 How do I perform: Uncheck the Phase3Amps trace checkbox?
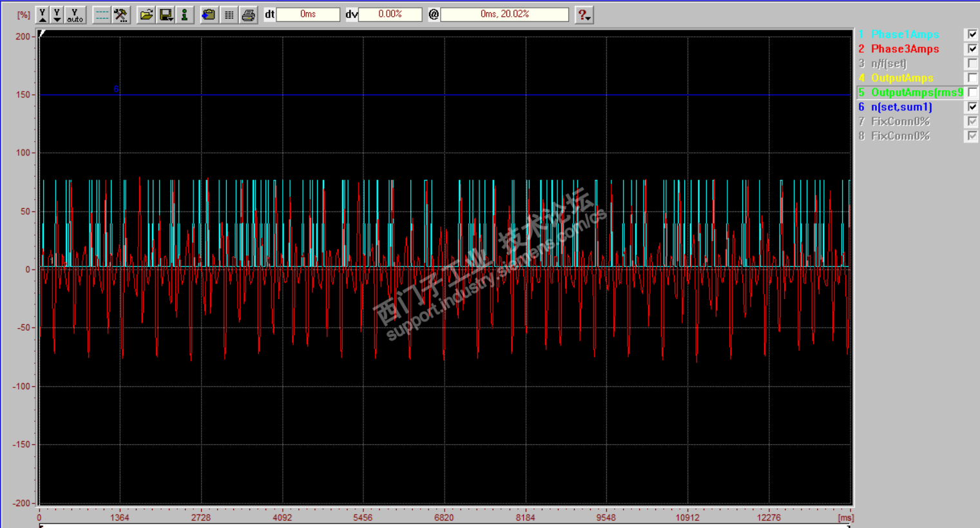[972, 49]
